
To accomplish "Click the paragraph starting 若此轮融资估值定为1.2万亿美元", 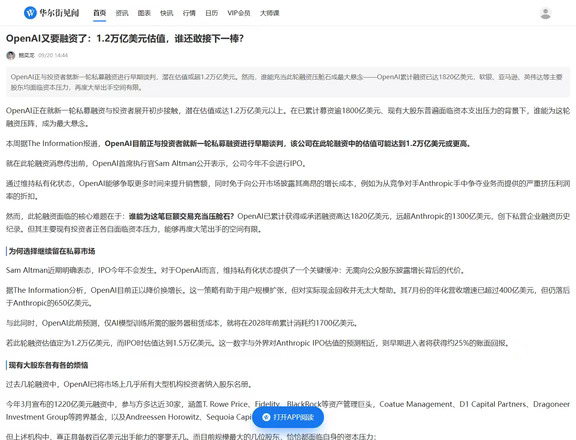I will point(258,343).
